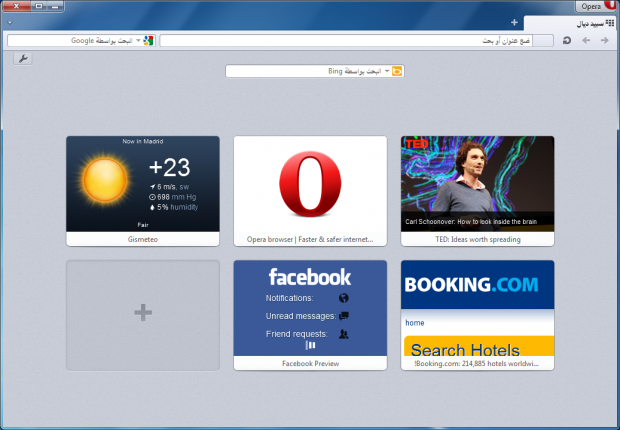
Task: Click the "TED: Ideas worth spreading" caption
Action: click(x=478, y=239)
